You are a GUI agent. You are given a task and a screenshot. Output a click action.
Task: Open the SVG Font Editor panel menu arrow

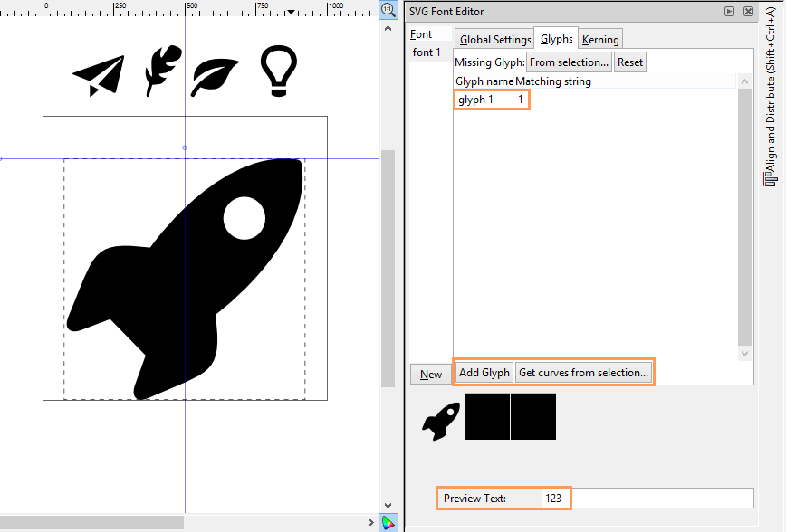(729, 11)
